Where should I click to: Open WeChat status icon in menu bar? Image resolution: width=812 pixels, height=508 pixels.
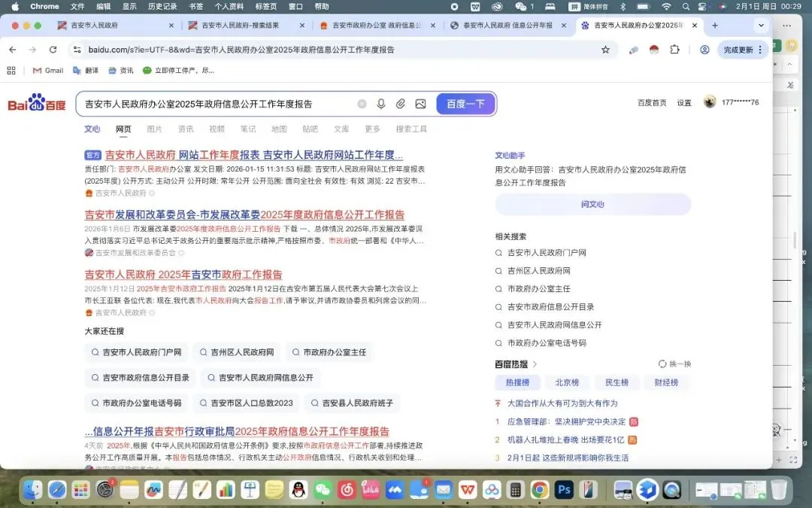click(x=520, y=7)
